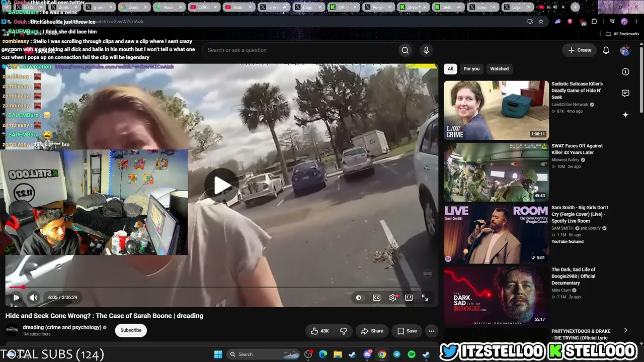Open OBS Studio from the taskbar

[308, 354]
